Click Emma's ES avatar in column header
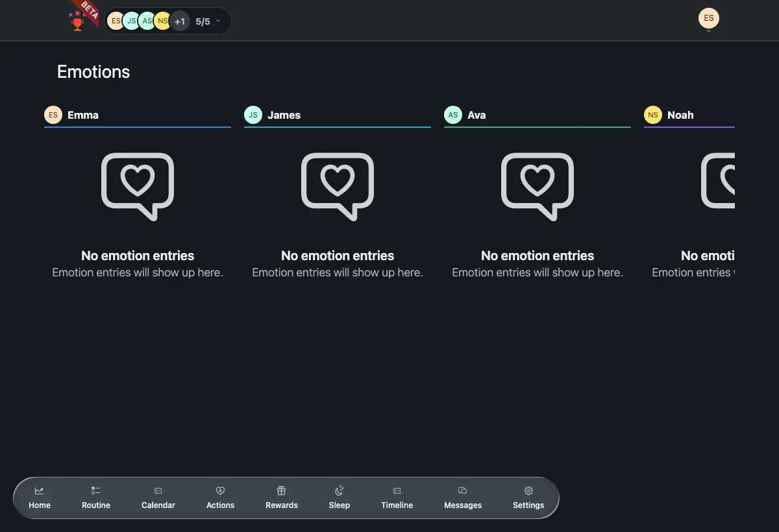The width and height of the screenshot is (779, 532). click(53, 115)
